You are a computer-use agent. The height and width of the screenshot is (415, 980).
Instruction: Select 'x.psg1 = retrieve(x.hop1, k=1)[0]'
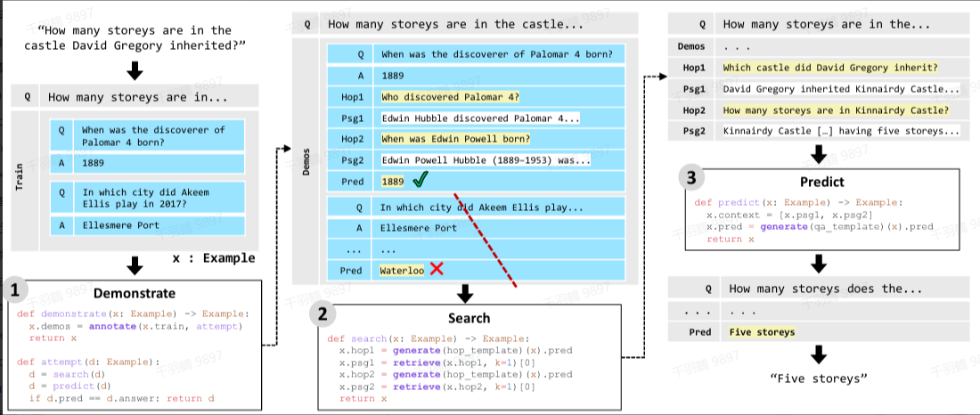pos(437,362)
